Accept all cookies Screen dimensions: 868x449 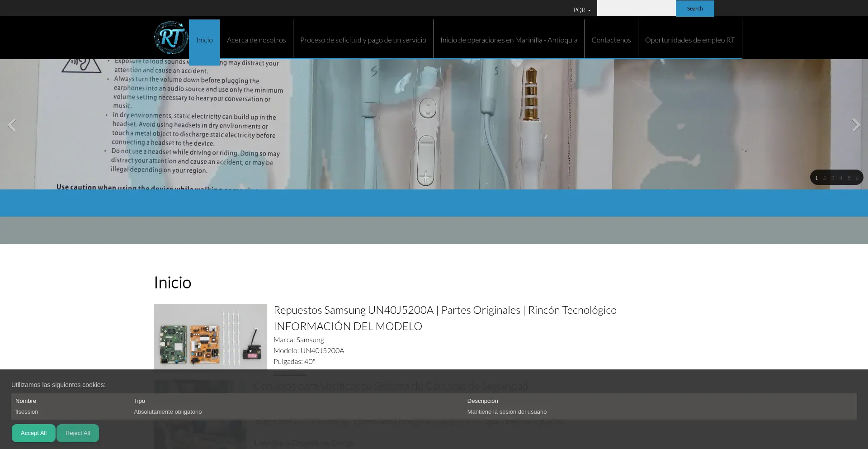(x=33, y=433)
